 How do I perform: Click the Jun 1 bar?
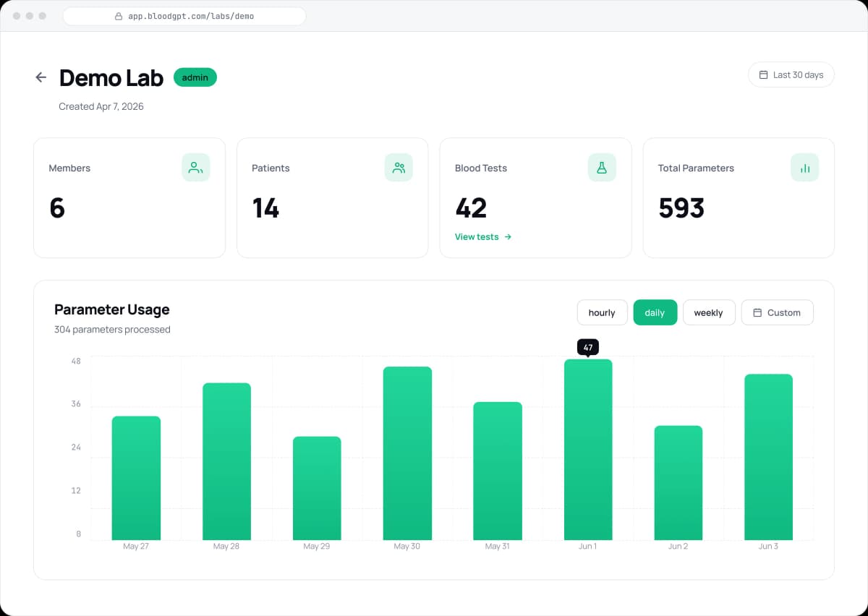pos(588,450)
